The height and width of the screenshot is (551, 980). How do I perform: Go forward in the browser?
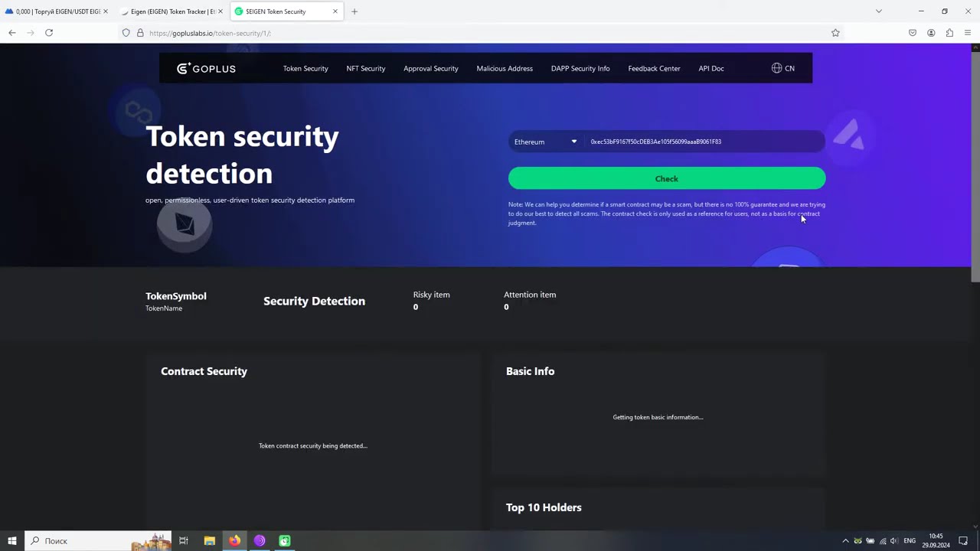pos(31,33)
